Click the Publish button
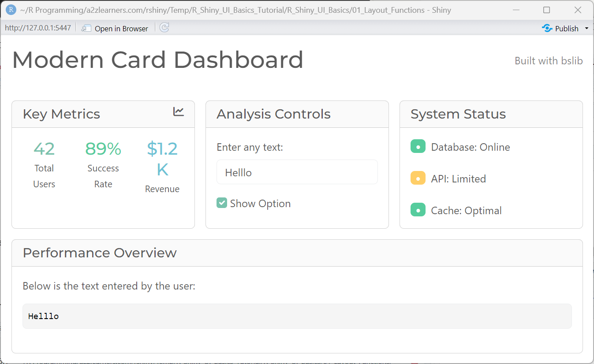This screenshot has width=594, height=364. click(566, 28)
